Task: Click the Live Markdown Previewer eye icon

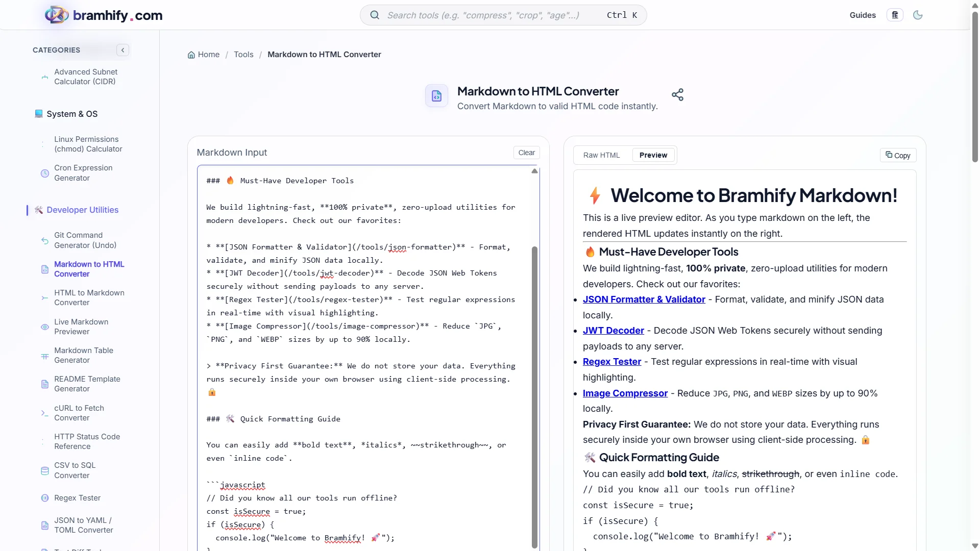Action: (45, 327)
